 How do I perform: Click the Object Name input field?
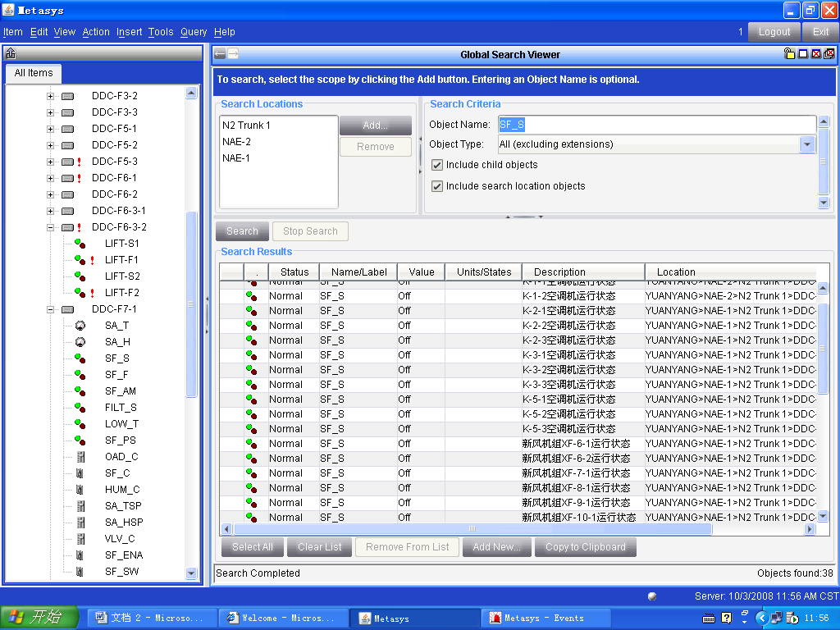pyautogui.click(x=656, y=125)
